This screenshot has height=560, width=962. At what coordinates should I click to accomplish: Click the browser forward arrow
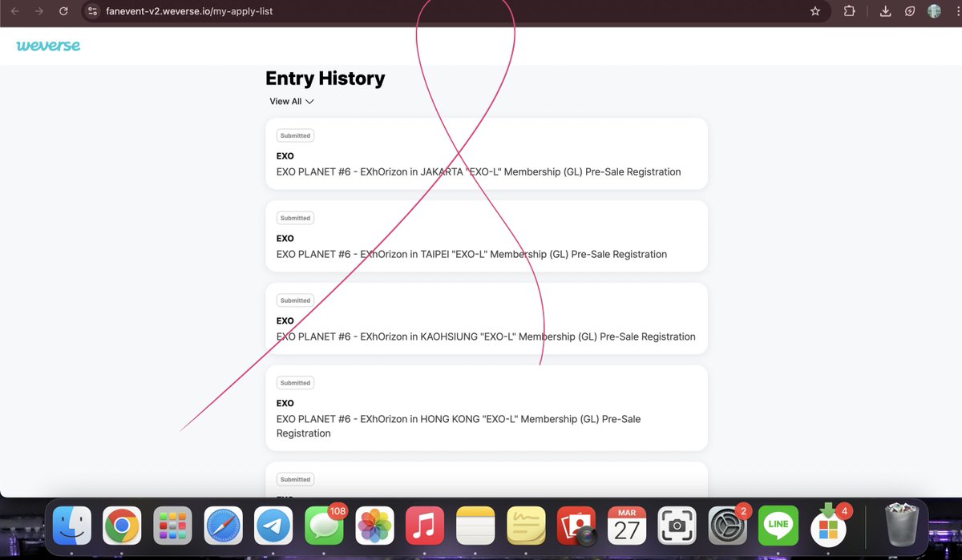tap(38, 11)
